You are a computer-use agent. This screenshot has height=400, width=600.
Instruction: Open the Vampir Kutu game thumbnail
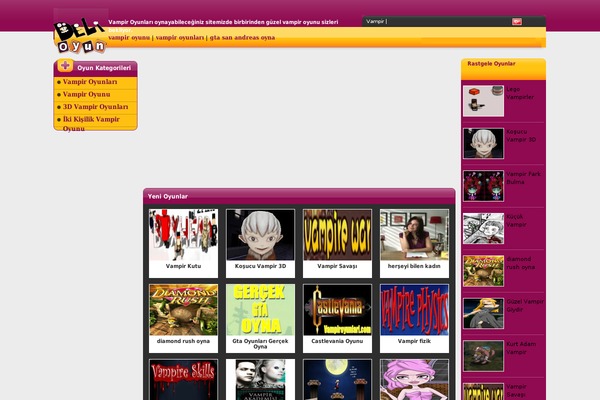tap(183, 235)
